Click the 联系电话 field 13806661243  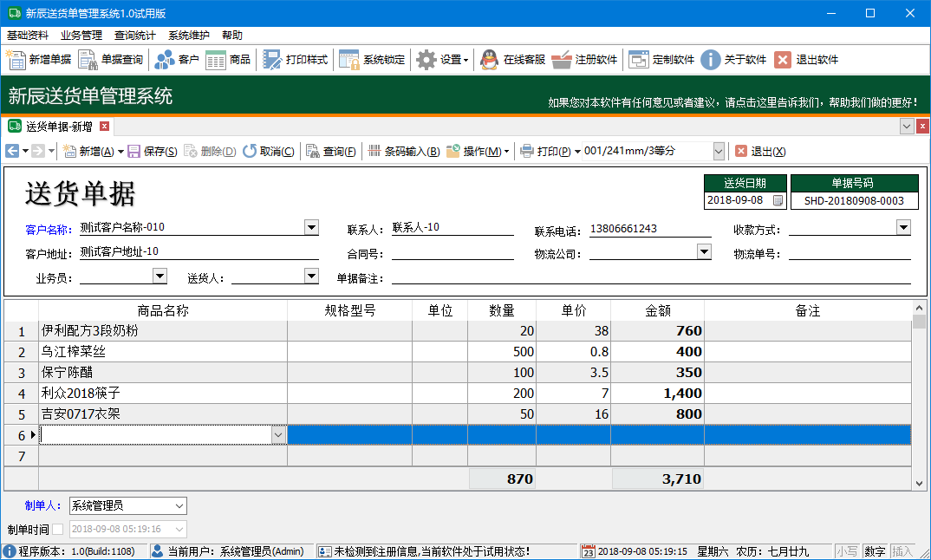(650, 229)
